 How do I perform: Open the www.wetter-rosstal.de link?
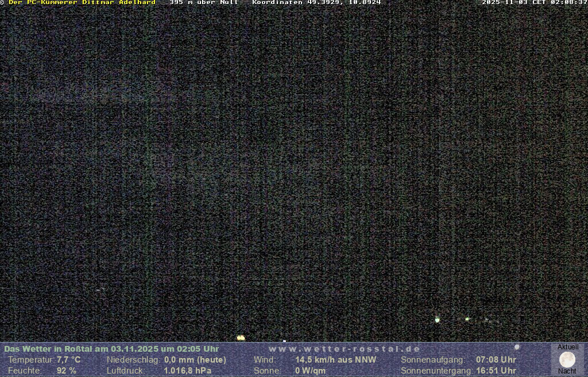pyautogui.click(x=345, y=349)
